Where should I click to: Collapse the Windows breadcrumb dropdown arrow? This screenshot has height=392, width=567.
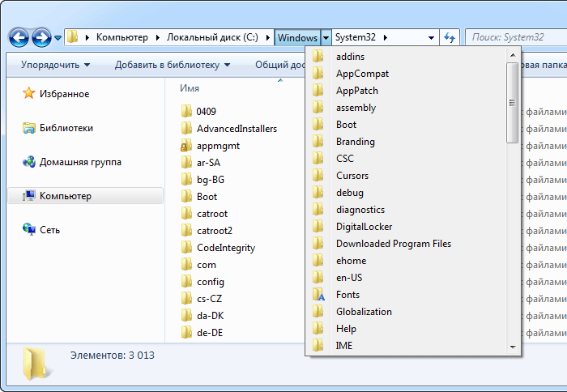(x=326, y=37)
